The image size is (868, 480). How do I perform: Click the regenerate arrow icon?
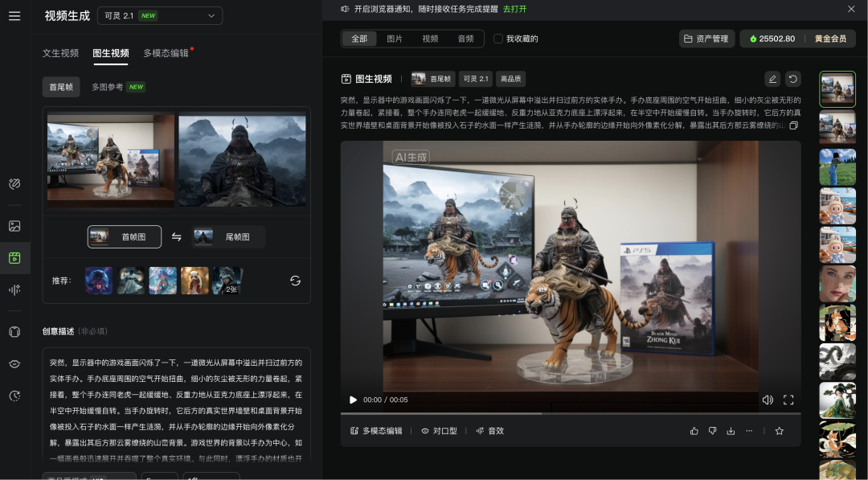(792, 79)
